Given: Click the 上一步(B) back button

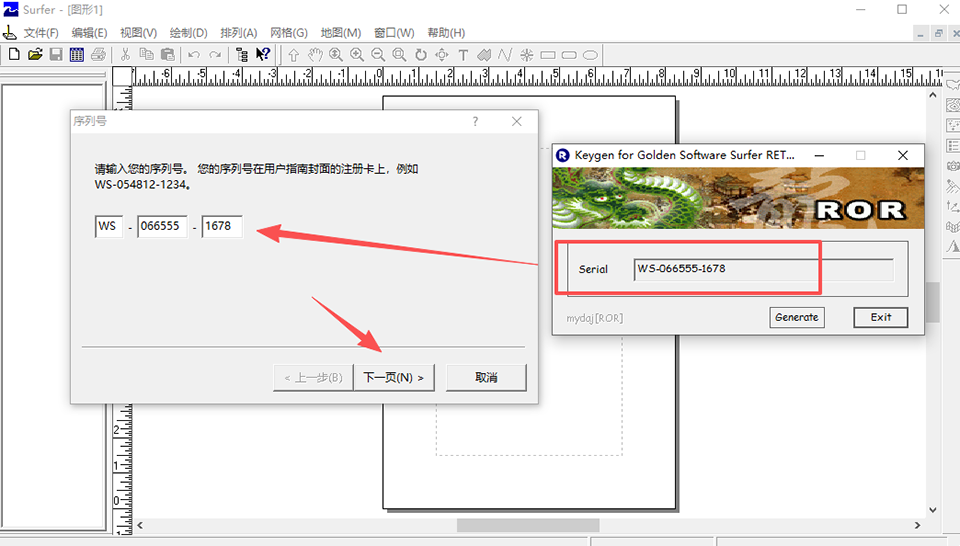Looking at the screenshot, I should [x=313, y=378].
